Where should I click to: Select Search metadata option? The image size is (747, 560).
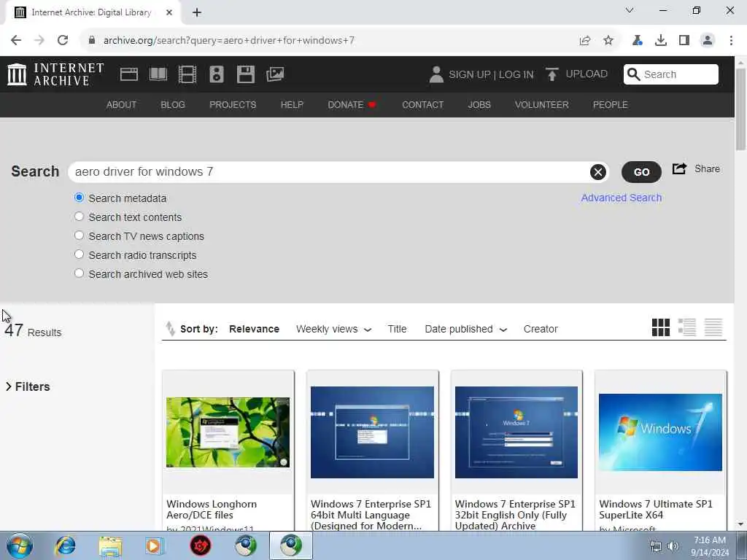pyautogui.click(x=79, y=197)
